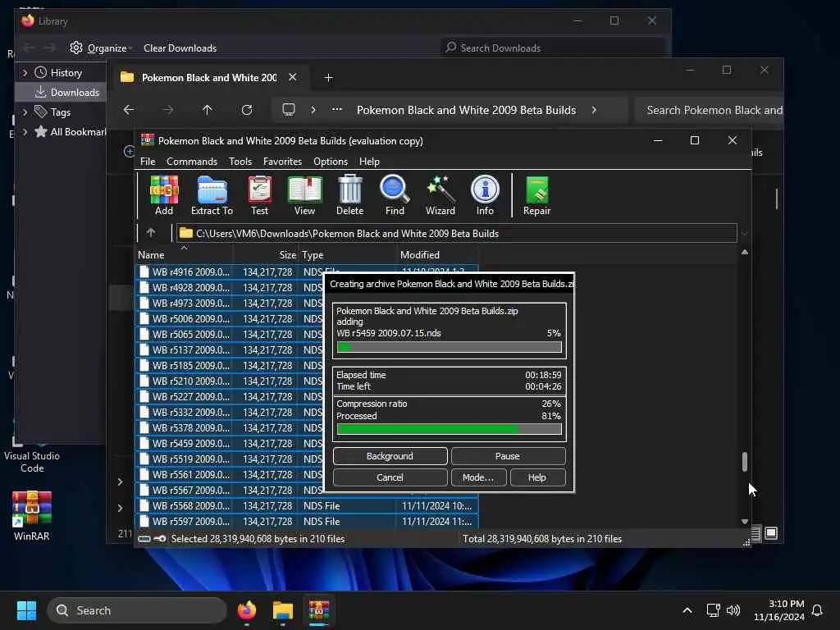
Task: Click the taskbar clock showing 3:10 PM
Action: pos(778,610)
